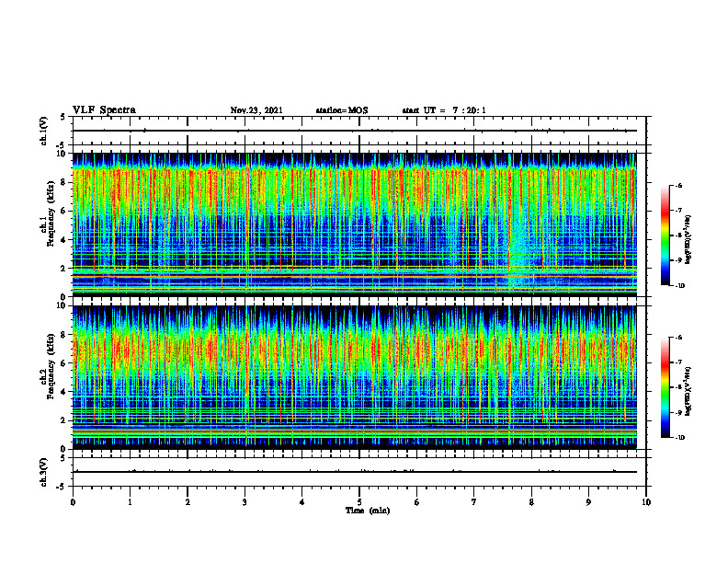The height and width of the screenshot is (563, 728).
Task: Click the ch.1 voltage waveform trace
Action: click(x=354, y=131)
